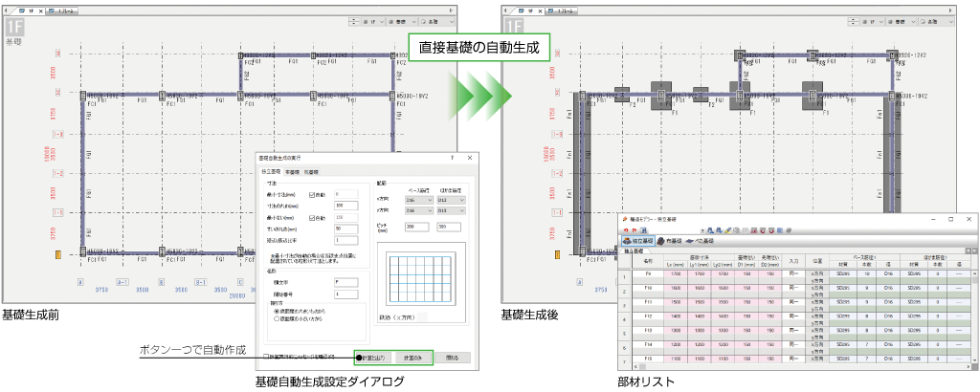The width and height of the screenshot is (980, 392).
Task: Select the upper numbering-order radio button (large first)
Action: (277, 311)
